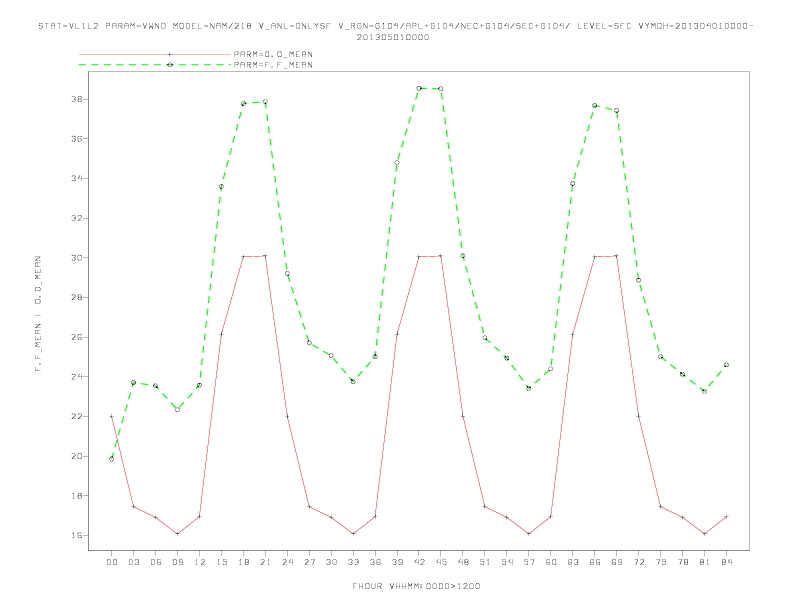
Task: Click x-axis tick label 84
Action: [726, 562]
